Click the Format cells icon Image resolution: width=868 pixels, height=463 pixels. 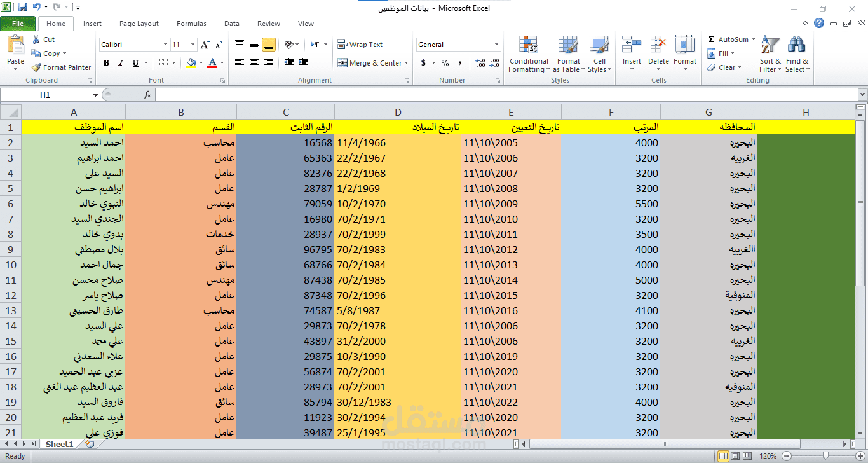click(685, 46)
